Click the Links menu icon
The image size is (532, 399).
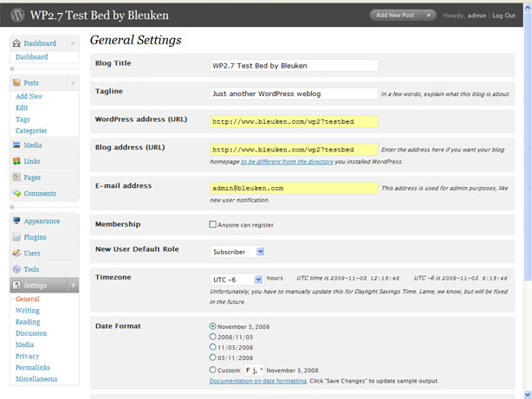(x=16, y=161)
